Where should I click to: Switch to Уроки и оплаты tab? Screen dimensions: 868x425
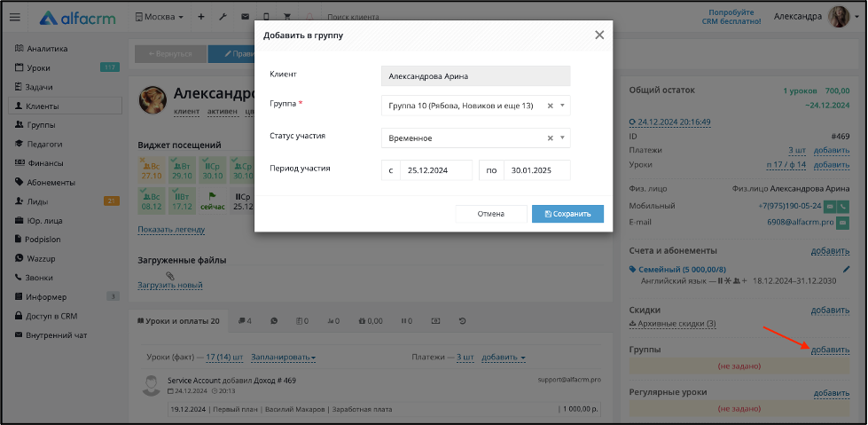[x=178, y=321]
